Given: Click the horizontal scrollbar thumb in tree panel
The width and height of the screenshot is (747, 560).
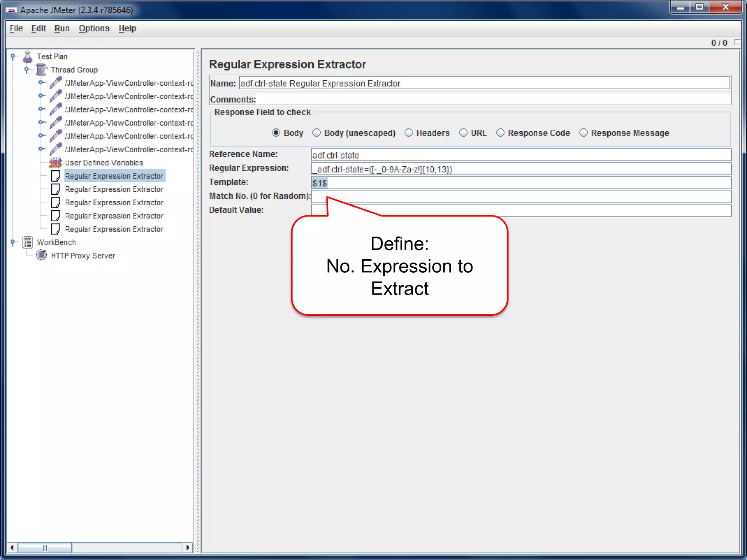Looking at the screenshot, I should pos(44,548).
